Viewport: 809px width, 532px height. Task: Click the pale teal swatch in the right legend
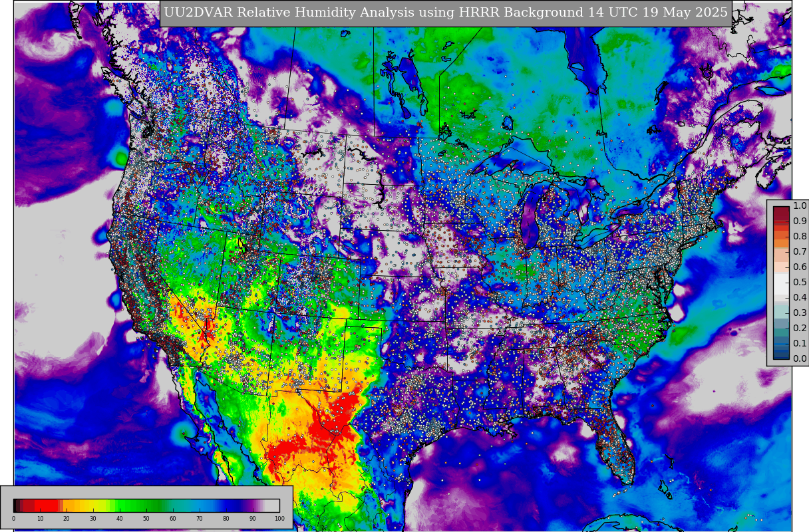(781, 311)
